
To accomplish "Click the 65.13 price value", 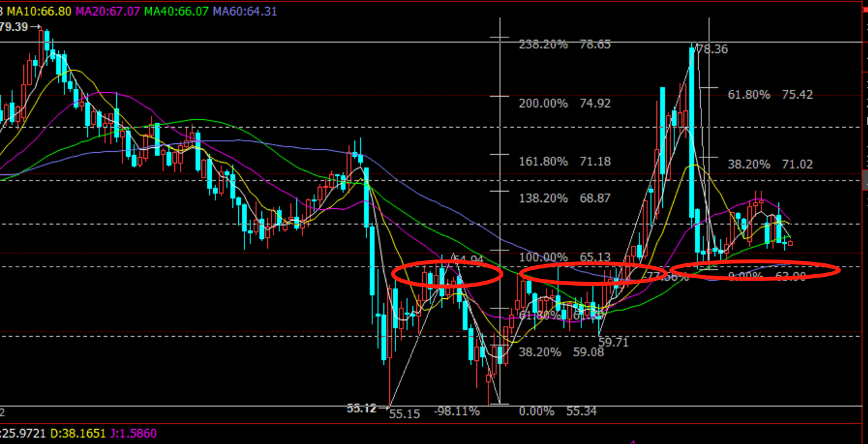I will (595, 257).
